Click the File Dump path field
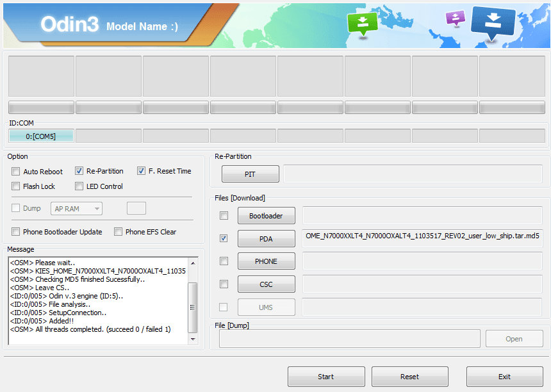The width and height of the screenshot is (551, 392). 350,339
